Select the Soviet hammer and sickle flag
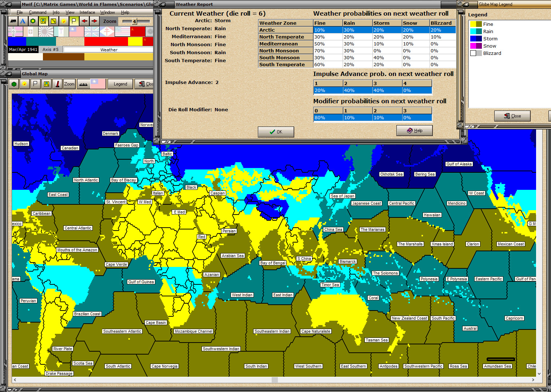 (x=138, y=32)
